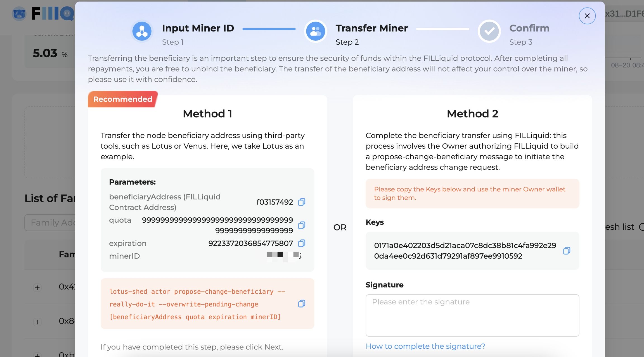Copy the quota parameter value
The image size is (644, 357).
[x=302, y=225]
